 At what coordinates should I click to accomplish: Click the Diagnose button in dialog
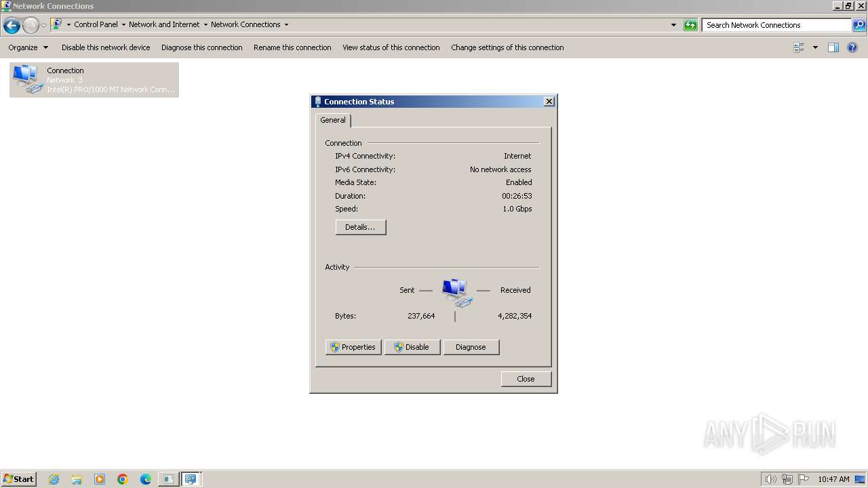471,347
